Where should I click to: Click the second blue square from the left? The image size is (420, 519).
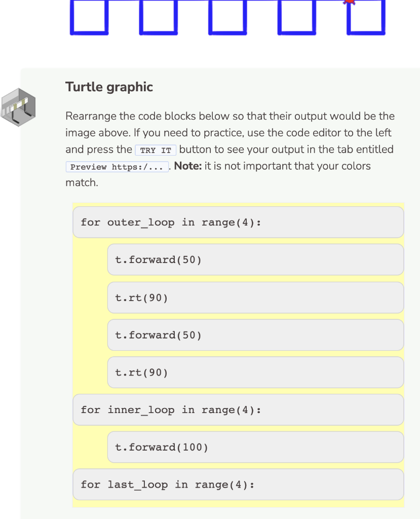pos(158,17)
